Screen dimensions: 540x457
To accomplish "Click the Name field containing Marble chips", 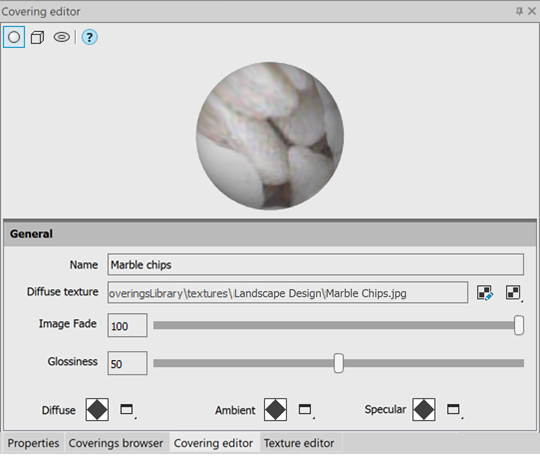I will click(315, 264).
